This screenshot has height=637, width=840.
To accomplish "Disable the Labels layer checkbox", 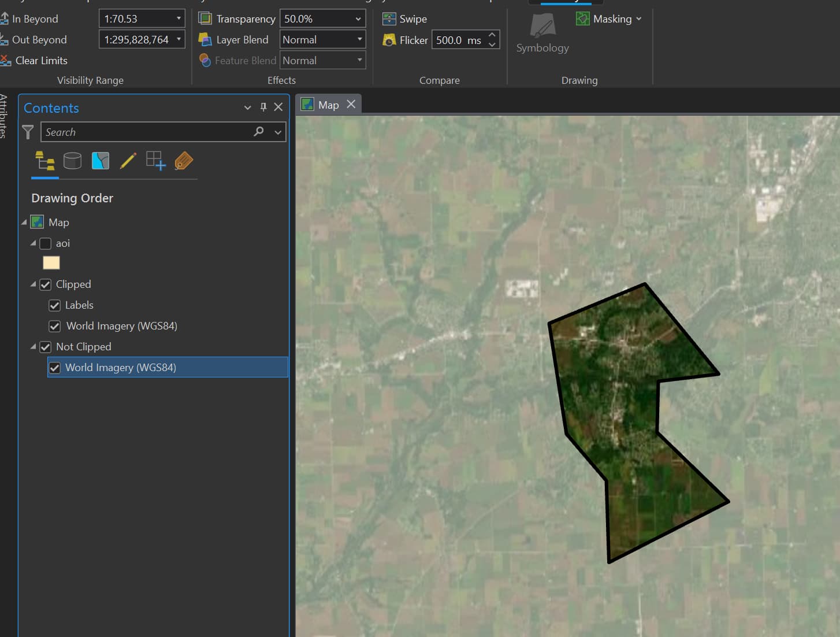I will click(54, 305).
